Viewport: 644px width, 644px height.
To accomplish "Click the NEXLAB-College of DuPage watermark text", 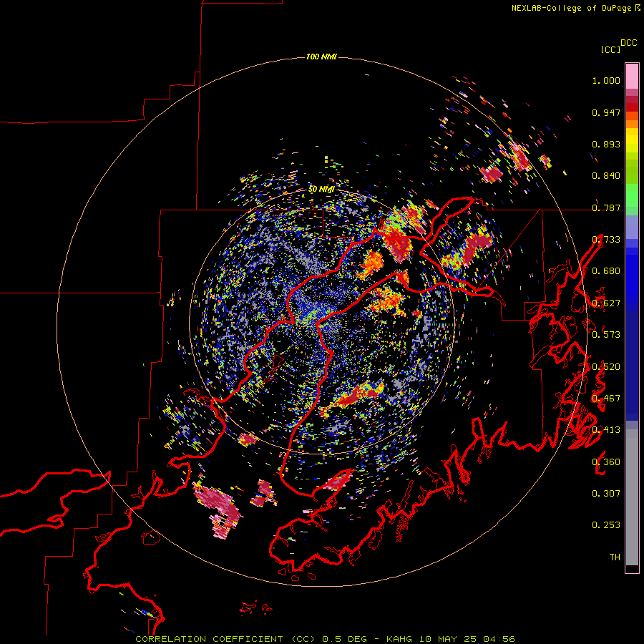I will 575,8.
